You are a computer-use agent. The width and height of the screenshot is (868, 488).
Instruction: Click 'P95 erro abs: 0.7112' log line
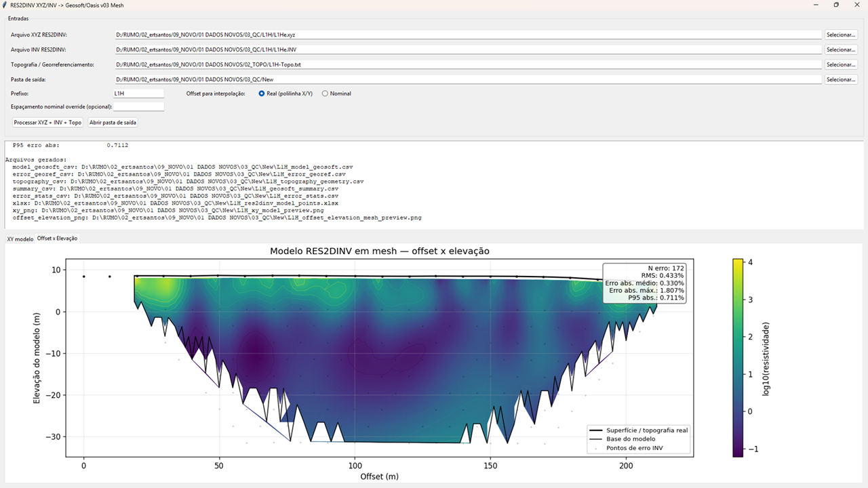tap(71, 145)
